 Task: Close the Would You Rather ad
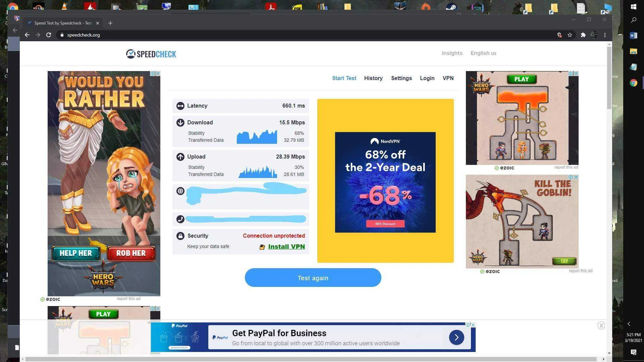[x=158, y=73]
